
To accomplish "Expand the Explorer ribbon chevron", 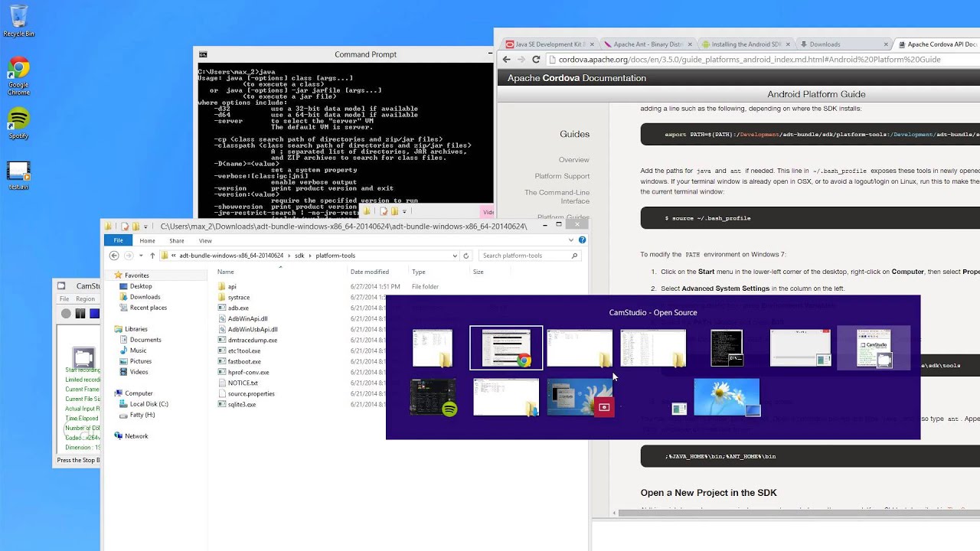I will pos(571,240).
